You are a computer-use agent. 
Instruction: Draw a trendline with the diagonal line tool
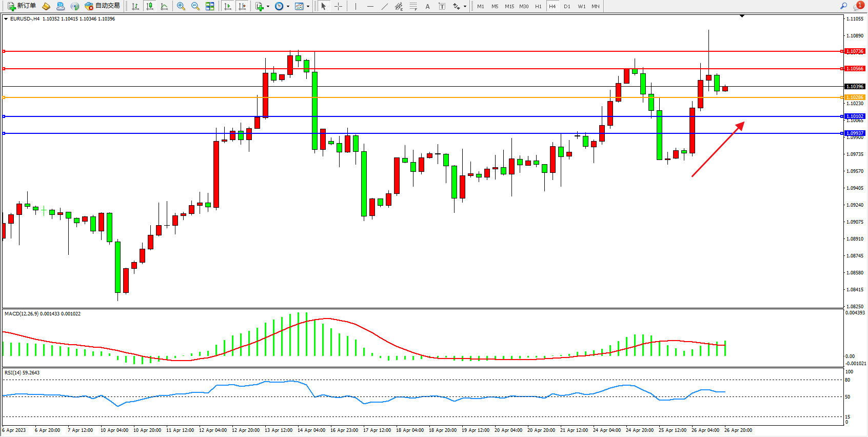(x=384, y=6)
